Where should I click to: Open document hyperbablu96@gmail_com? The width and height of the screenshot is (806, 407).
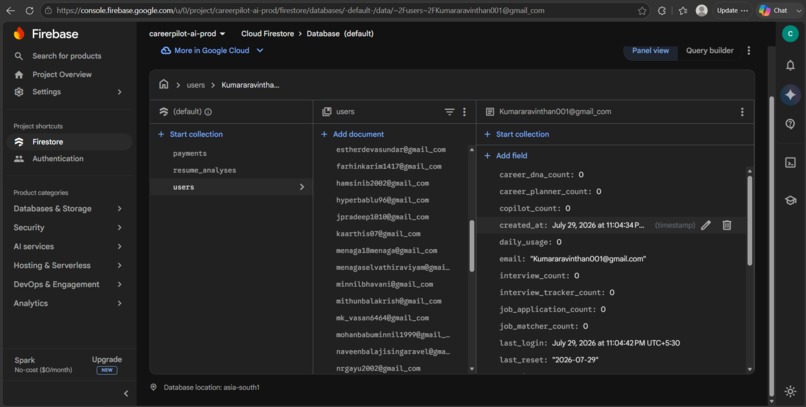pyautogui.click(x=382, y=200)
